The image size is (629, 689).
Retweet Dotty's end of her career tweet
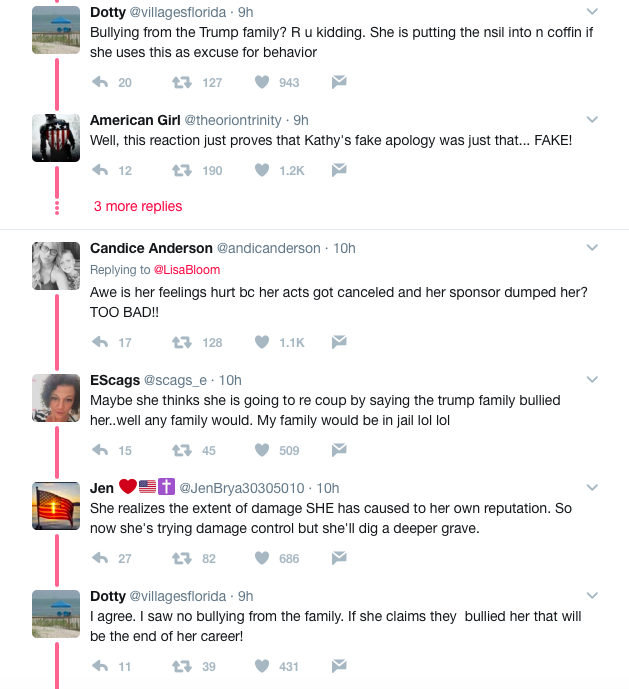182,666
